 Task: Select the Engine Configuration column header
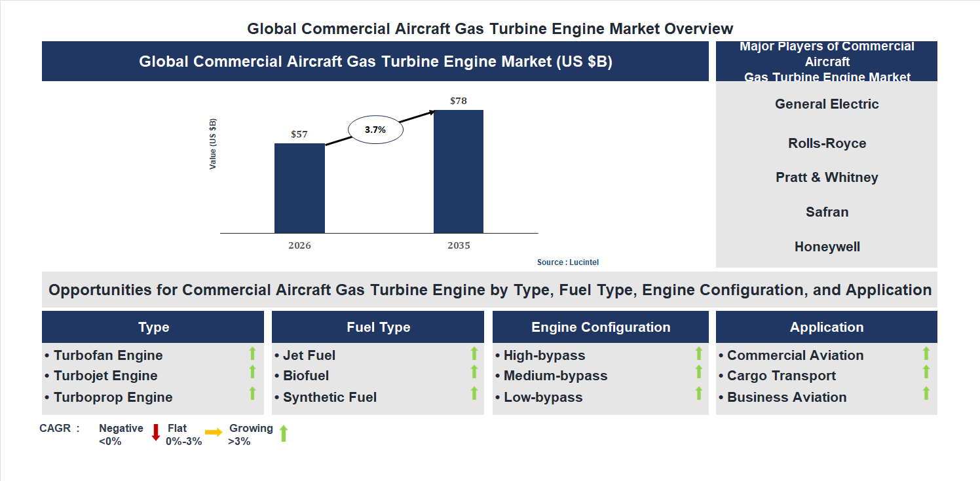[601, 327]
